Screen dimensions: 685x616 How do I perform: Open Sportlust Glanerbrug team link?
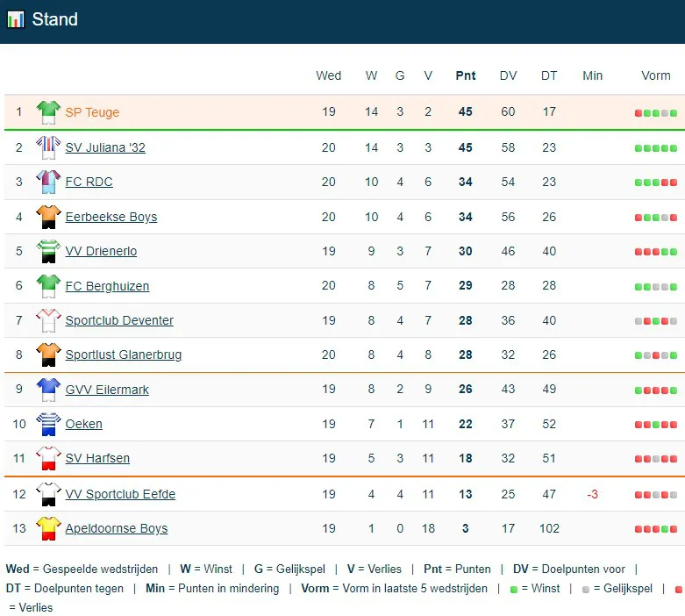124,355
